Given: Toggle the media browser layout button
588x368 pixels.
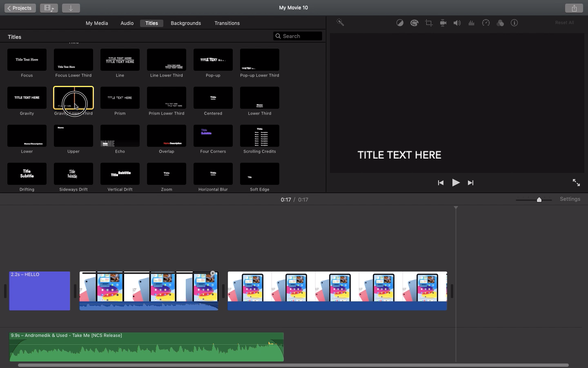Looking at the screenshot, I should pyautogui.click(x=49, y=8).
